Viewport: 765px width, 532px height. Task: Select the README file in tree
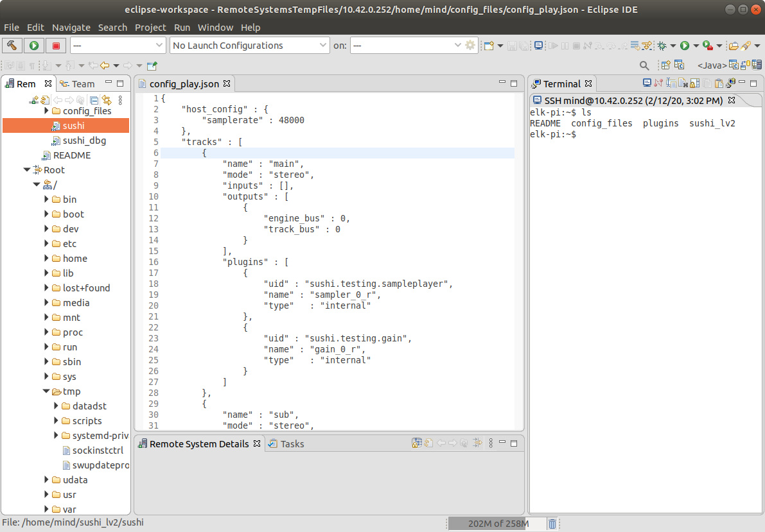click(x=71, y=155)
